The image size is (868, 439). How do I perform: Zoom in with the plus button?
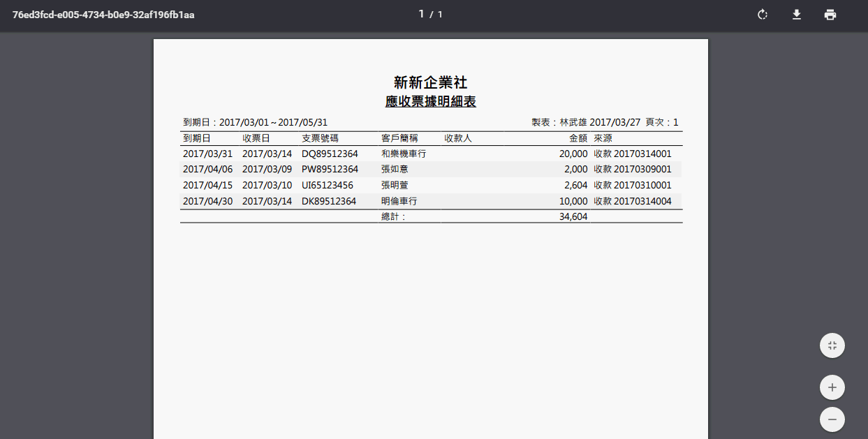coord(832,387)
